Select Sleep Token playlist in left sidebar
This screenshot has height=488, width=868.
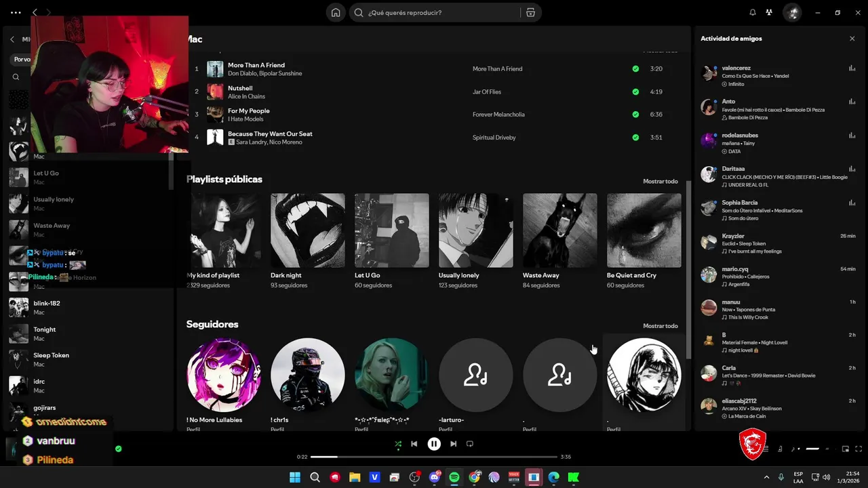pos(88,359)
